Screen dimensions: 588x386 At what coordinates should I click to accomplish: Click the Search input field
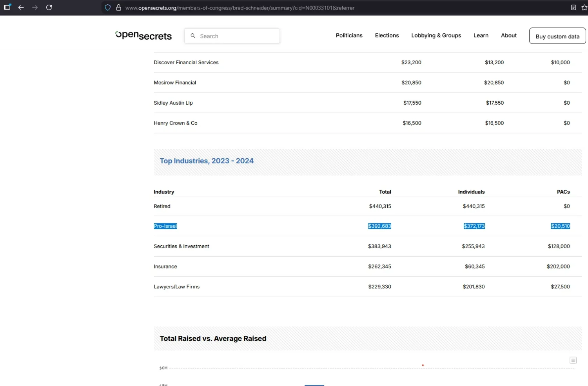(x=232, y=36)
